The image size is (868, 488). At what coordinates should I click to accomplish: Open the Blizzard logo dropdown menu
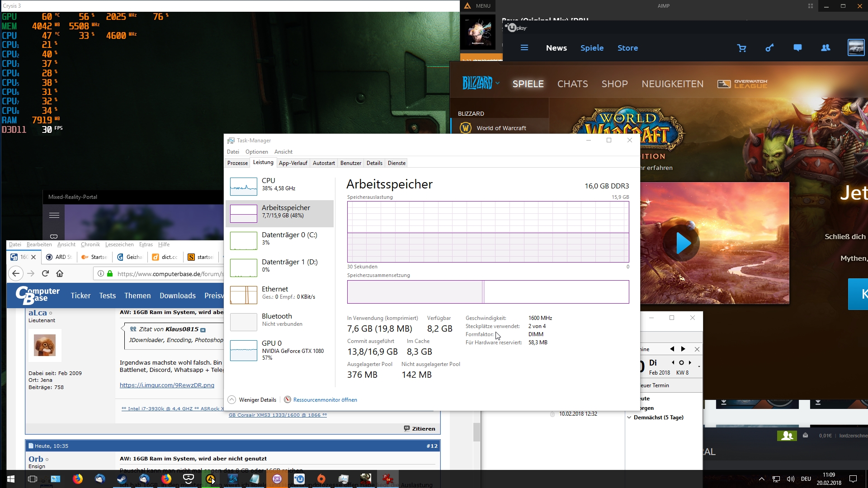click(481, 83)
